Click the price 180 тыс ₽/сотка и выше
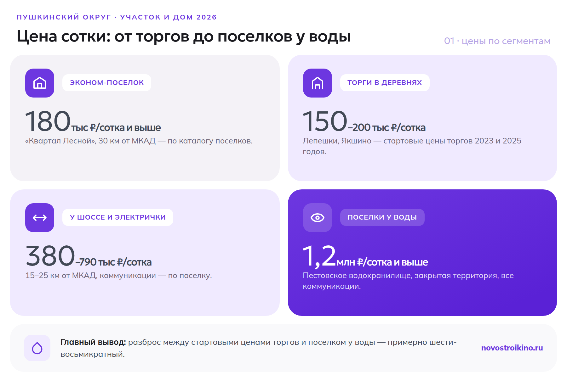 (x=93, y=121)
